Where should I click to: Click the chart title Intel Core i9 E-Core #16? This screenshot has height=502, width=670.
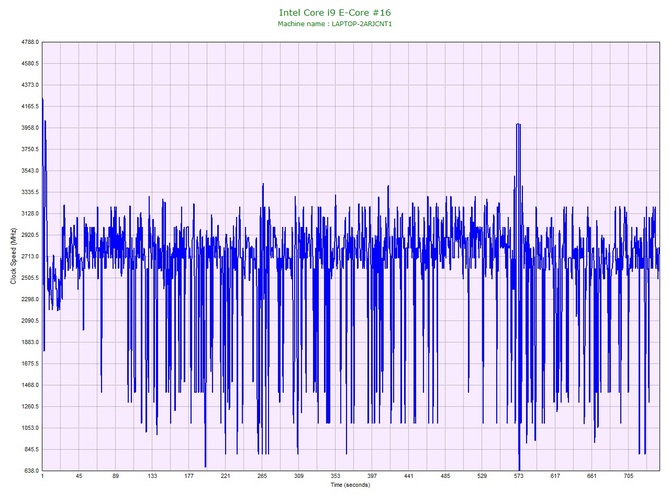point(335,12)
